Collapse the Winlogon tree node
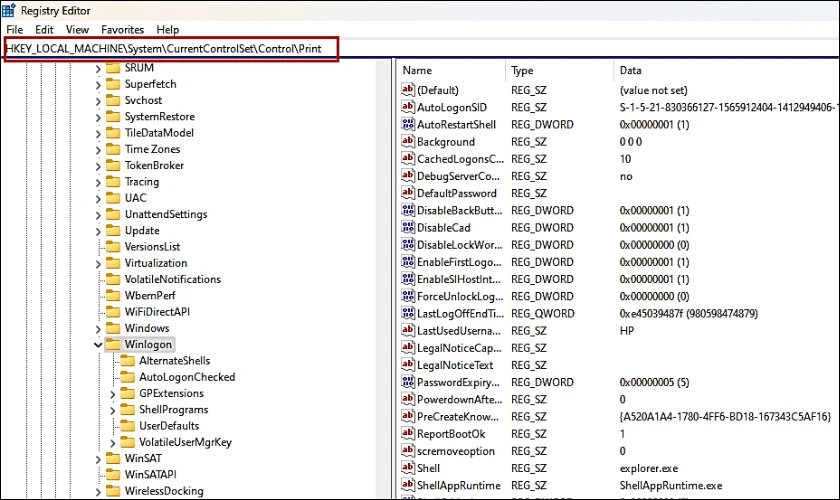 click(98, 345)
